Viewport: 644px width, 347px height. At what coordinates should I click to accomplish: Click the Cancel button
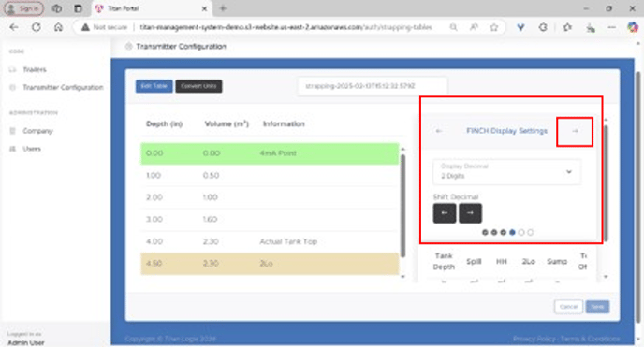pos(568,307)
